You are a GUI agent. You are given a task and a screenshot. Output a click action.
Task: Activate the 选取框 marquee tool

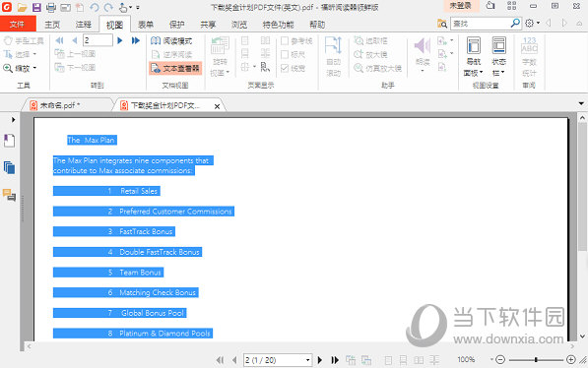tap(370, 40)
